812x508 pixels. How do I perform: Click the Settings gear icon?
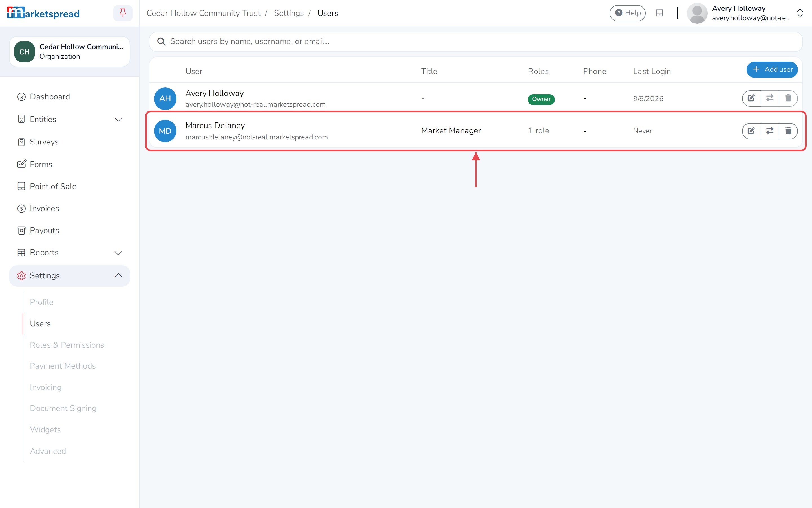click(x=21, y=275)
